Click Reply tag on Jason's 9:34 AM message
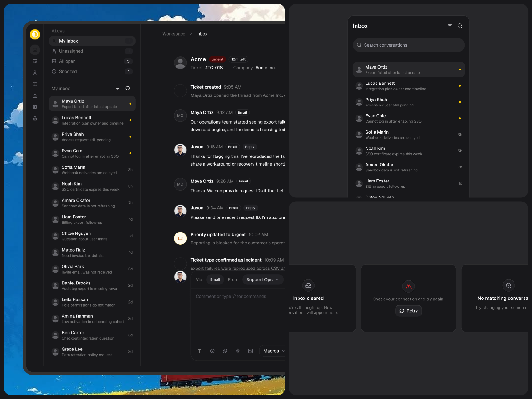The height and width of the screenshot is (399, 532). pos(251,208)
